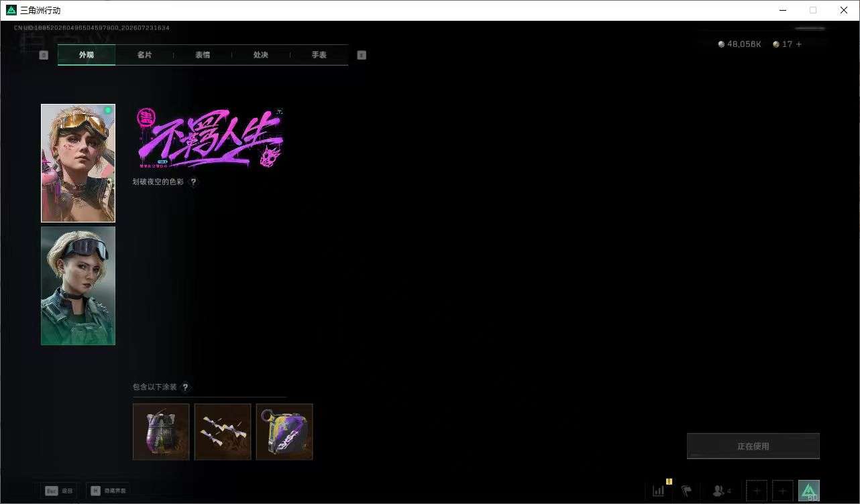Click the E key next-tab icon
Image resolution: width=860 pixels, height=504 pixels.
pos(362,55)
